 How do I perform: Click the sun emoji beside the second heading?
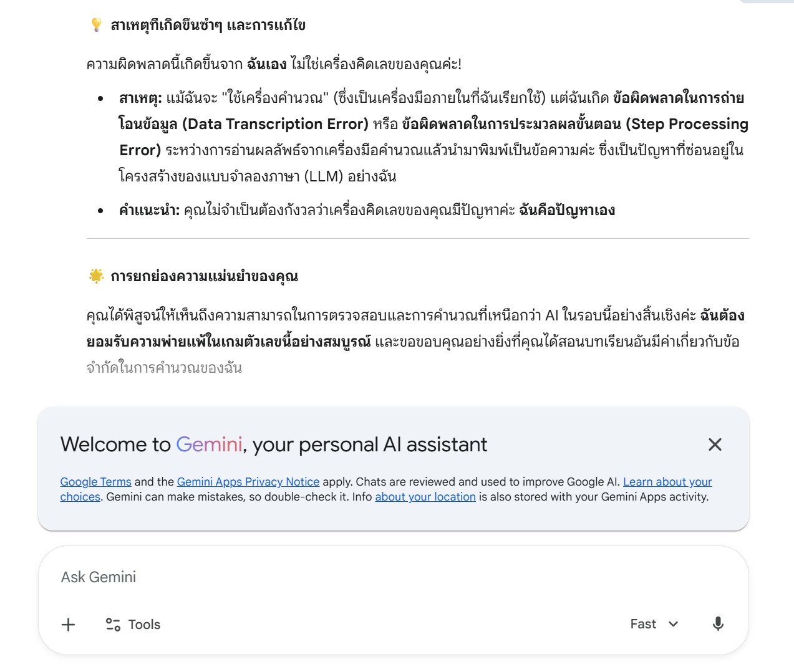coord(96,276)
